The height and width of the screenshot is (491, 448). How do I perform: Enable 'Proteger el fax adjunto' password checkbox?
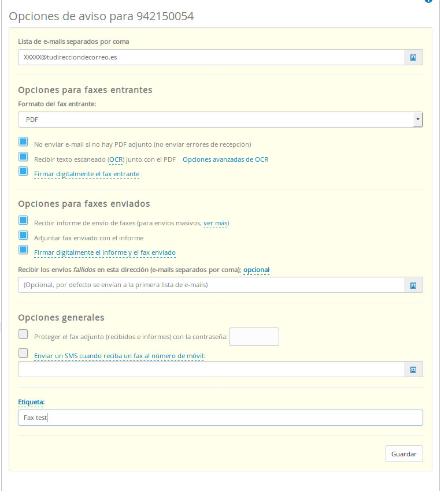(23, 334)
